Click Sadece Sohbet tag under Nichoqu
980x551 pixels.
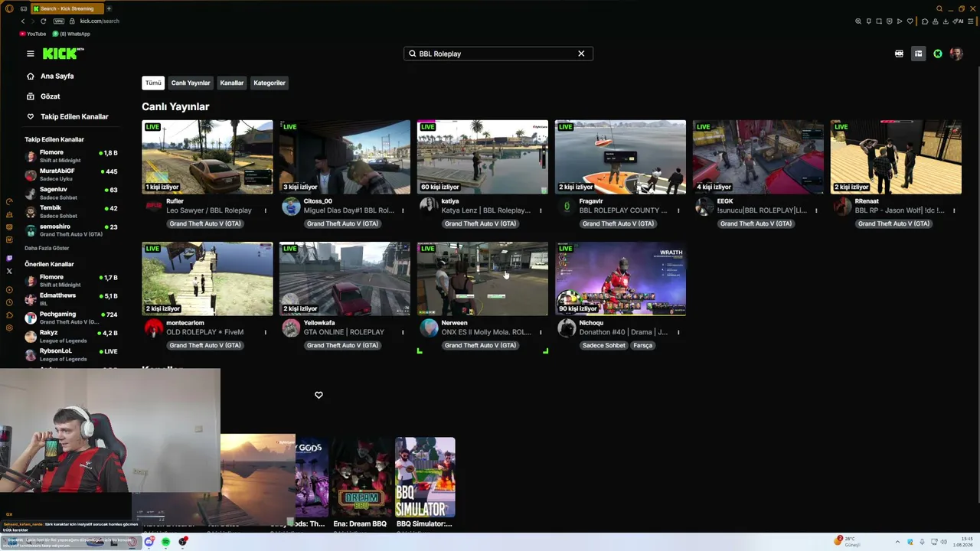[604, 345]
